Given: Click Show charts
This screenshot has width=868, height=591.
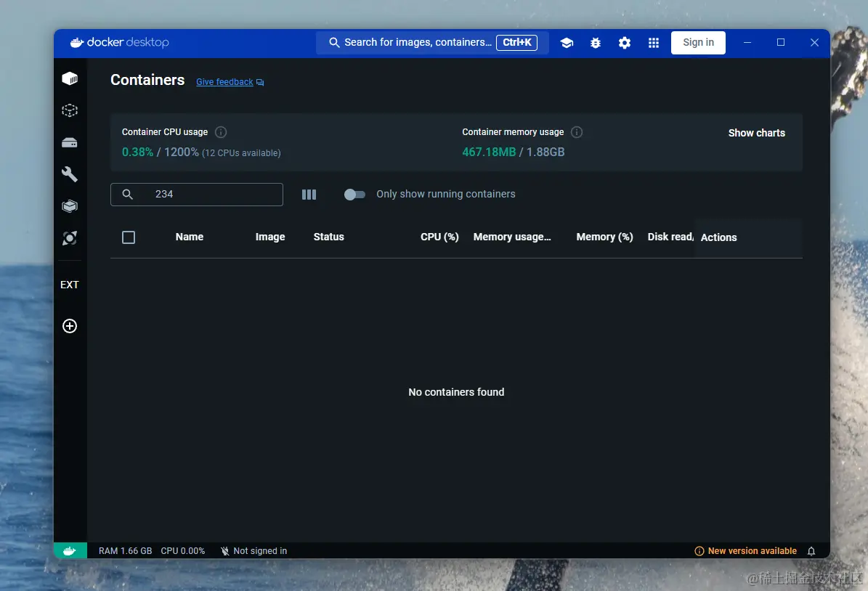Looking at the screenshot, I should 756,133.
